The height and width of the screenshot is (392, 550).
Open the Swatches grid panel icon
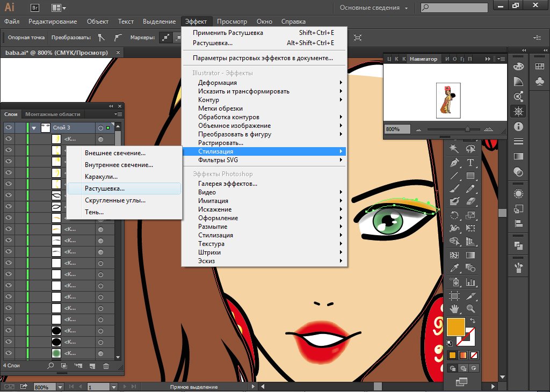(540, 66)
